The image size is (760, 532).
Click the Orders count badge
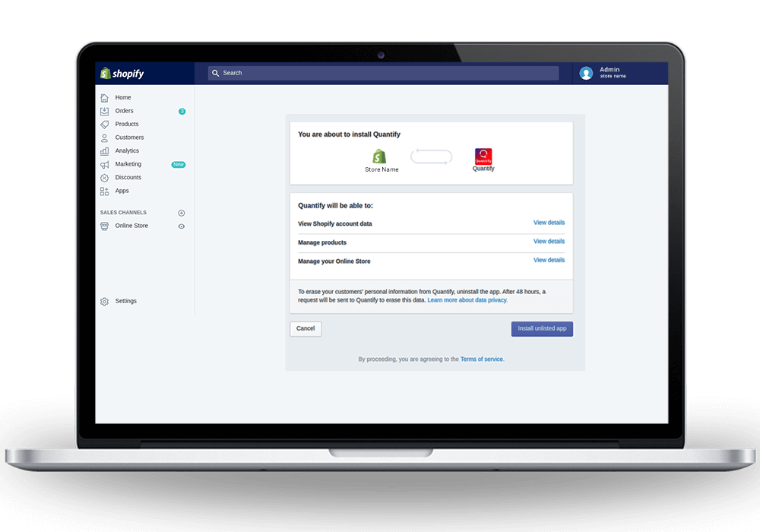tap(182, 112)
